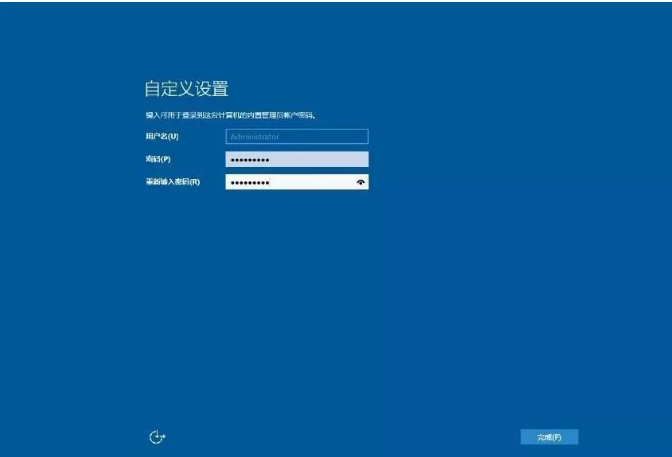Viewport: 672px width, 457px height.
Task: Click the 自定义设置 heading
Action: (x=186, y=89)
